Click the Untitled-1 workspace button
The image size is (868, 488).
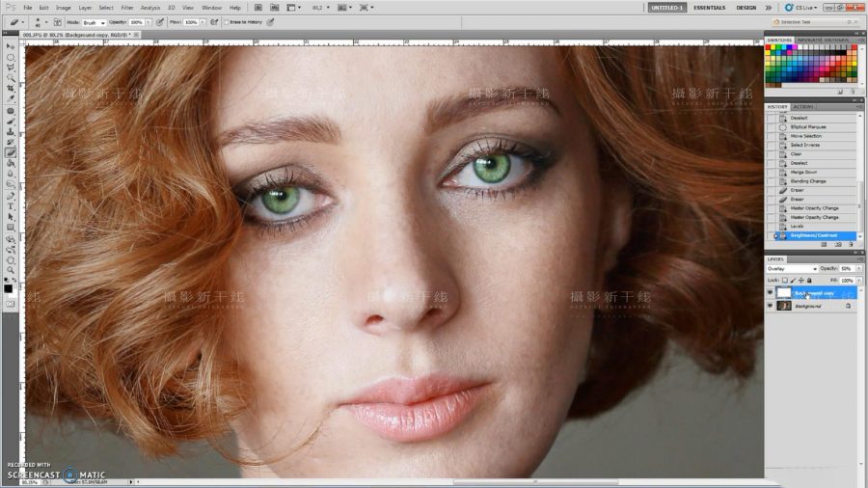(x=667, y=8)
